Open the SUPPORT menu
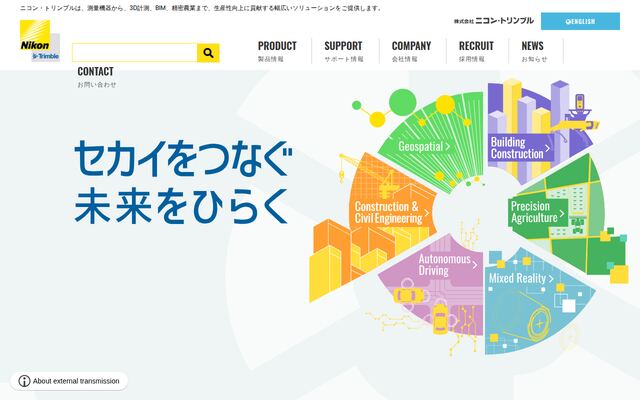640x400 pixels. (x=344, y=51)
